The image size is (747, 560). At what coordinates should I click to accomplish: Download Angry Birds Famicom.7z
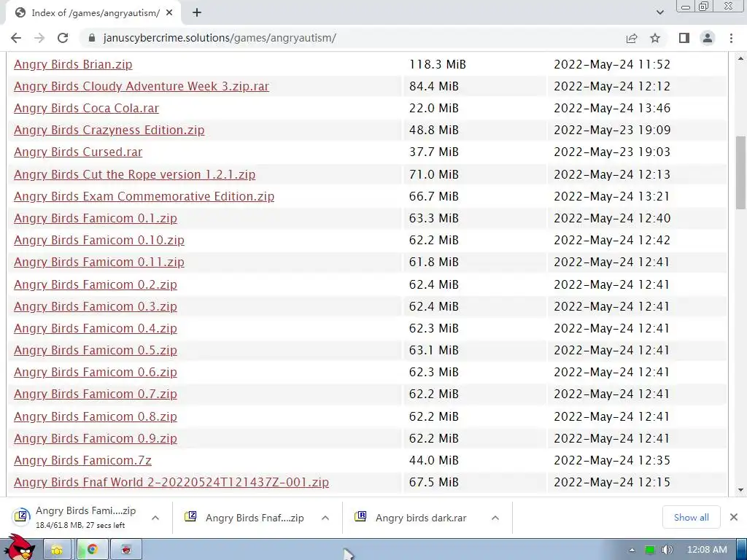click(x=83, y=460)
